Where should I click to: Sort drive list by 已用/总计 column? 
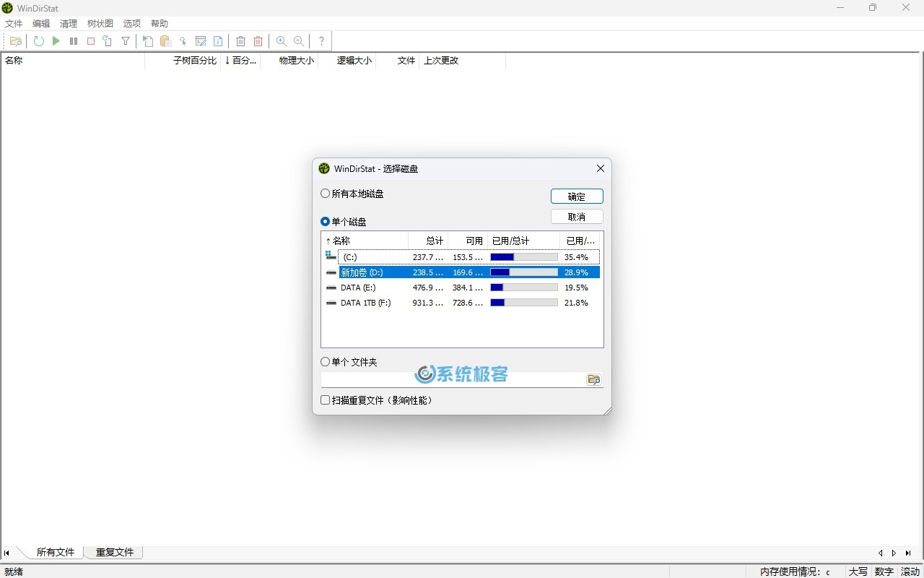523,241
